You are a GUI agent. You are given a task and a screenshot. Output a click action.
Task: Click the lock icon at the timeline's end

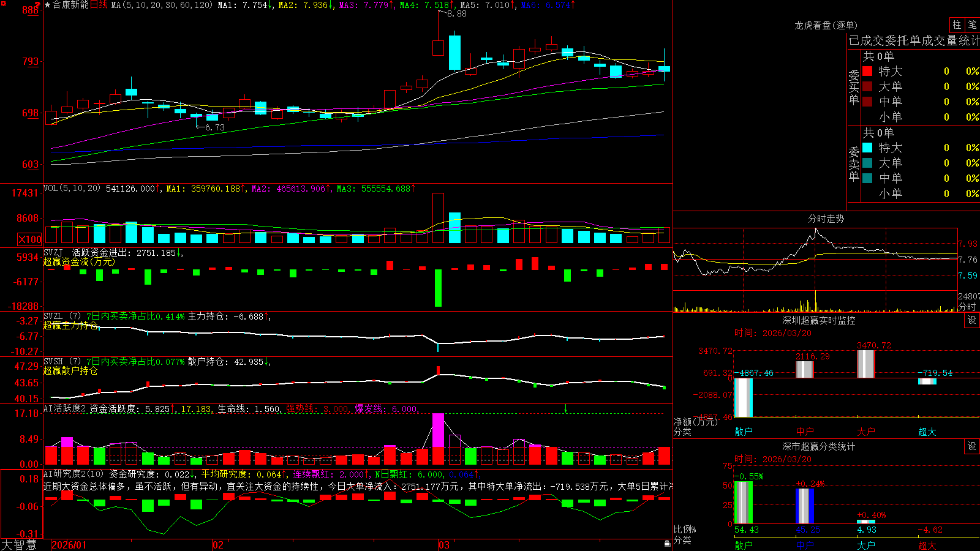[667, 544]
